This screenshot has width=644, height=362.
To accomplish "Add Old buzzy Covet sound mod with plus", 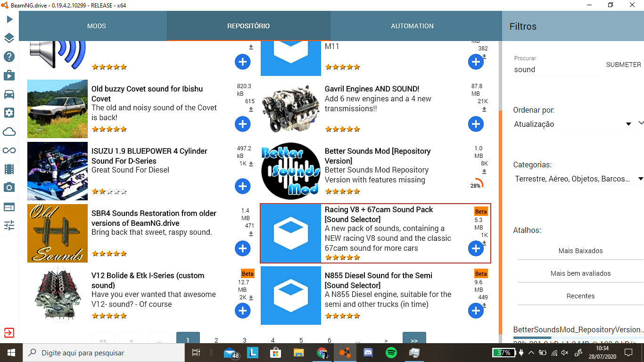I will coord(243,124).
